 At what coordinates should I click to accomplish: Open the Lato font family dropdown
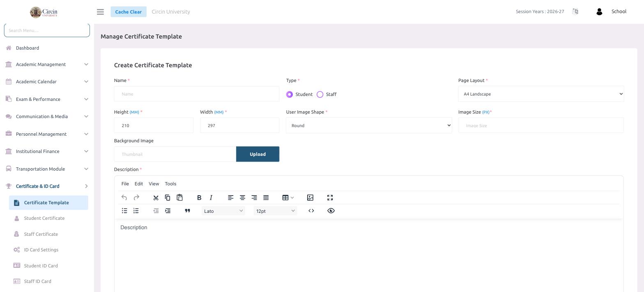tap(223, 211)
